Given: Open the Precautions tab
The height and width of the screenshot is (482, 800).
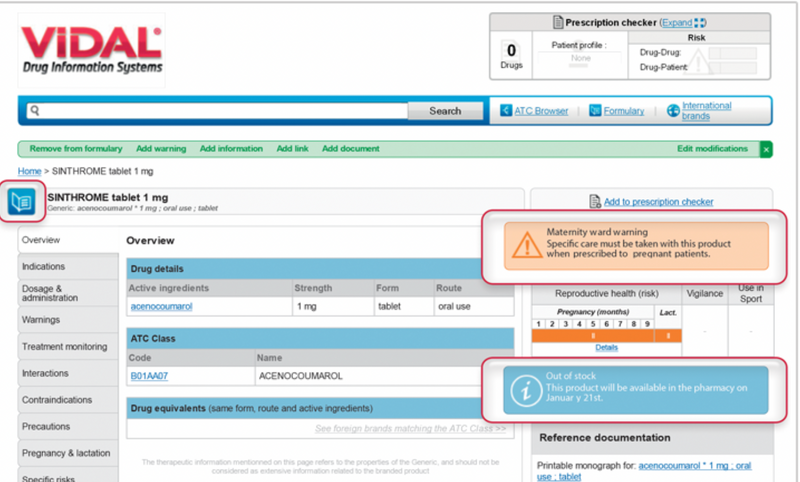Looking at the screenshot, I should pyautogui.click(x=68, y=426).
